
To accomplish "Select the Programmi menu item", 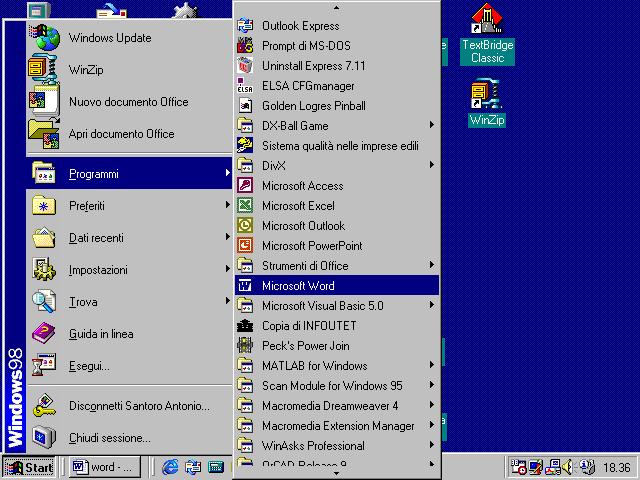I will tap(129, 173).
